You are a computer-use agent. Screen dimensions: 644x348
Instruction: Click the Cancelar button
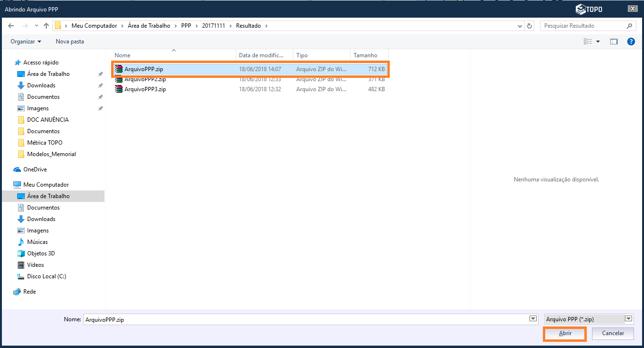[613, 333]
